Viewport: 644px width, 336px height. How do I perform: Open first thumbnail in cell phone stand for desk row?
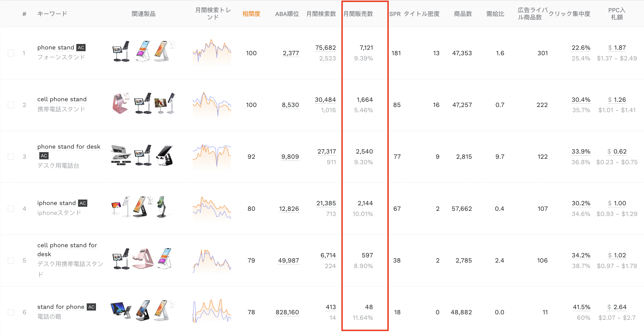coord(121,259)
